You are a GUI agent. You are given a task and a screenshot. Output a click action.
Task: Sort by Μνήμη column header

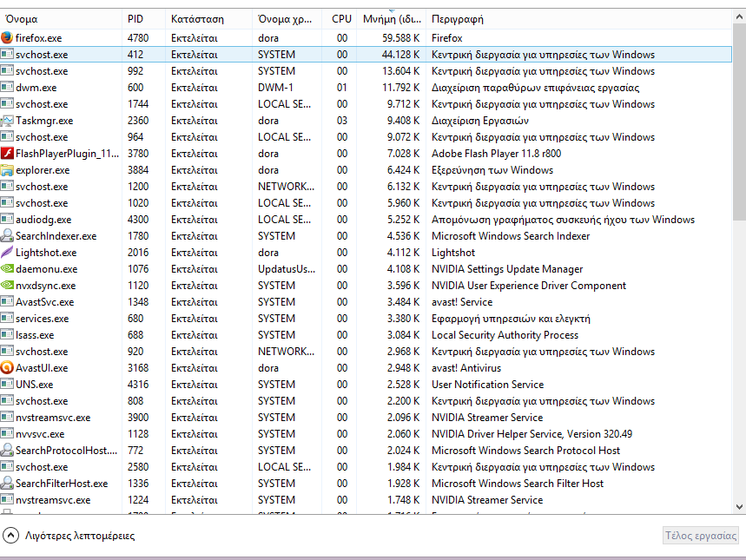[x=391, y=19]
